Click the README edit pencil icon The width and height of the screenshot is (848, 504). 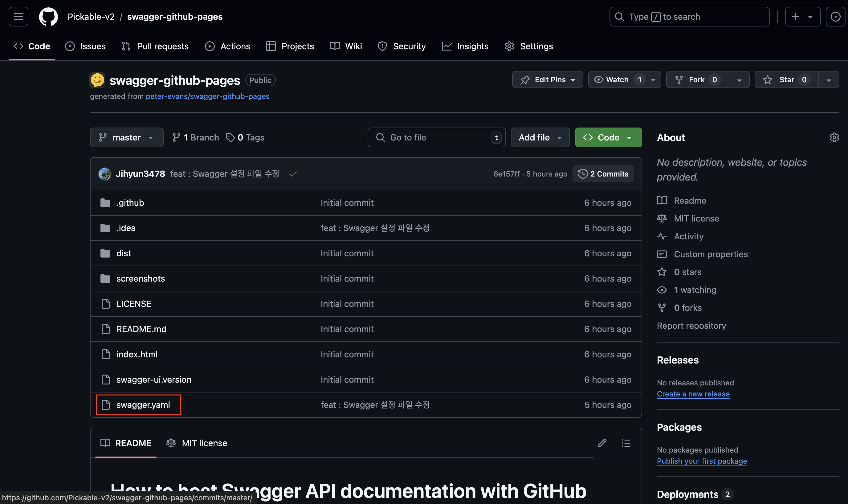602,443
